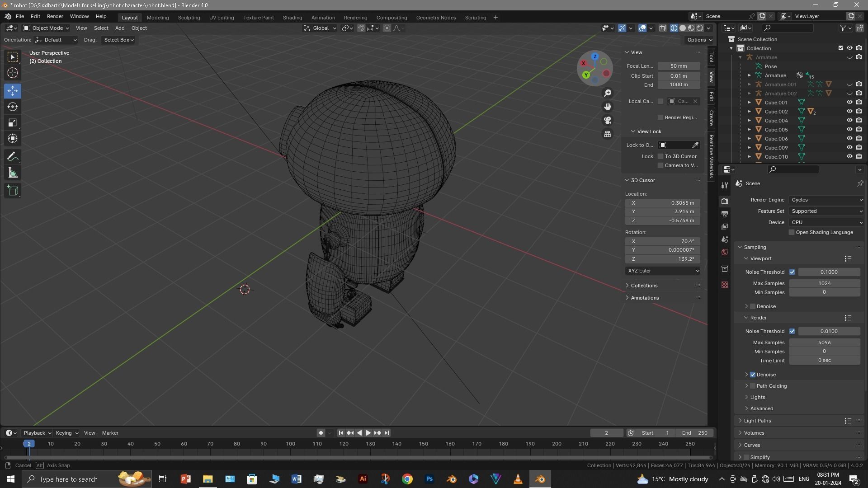Open the World properties tab
Image resolution: width=868 pixels, height=488 pixels.
coord(725,252)
